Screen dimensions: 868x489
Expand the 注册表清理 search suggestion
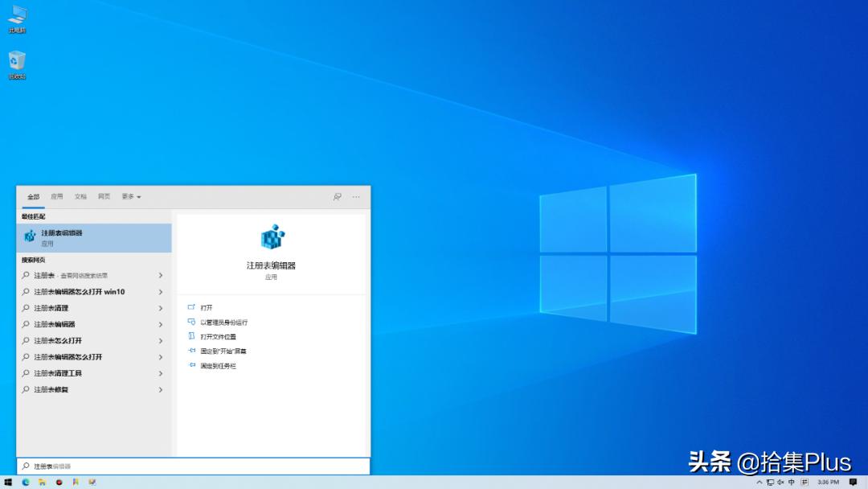[x=159, y=308]
